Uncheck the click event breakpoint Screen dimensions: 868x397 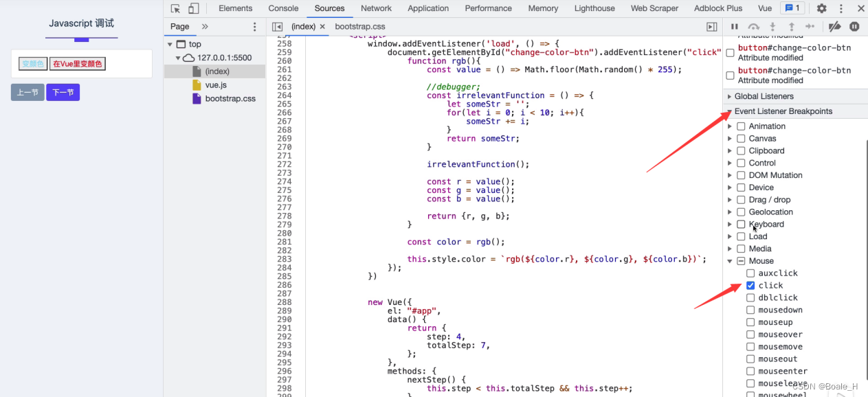point(750,286)
